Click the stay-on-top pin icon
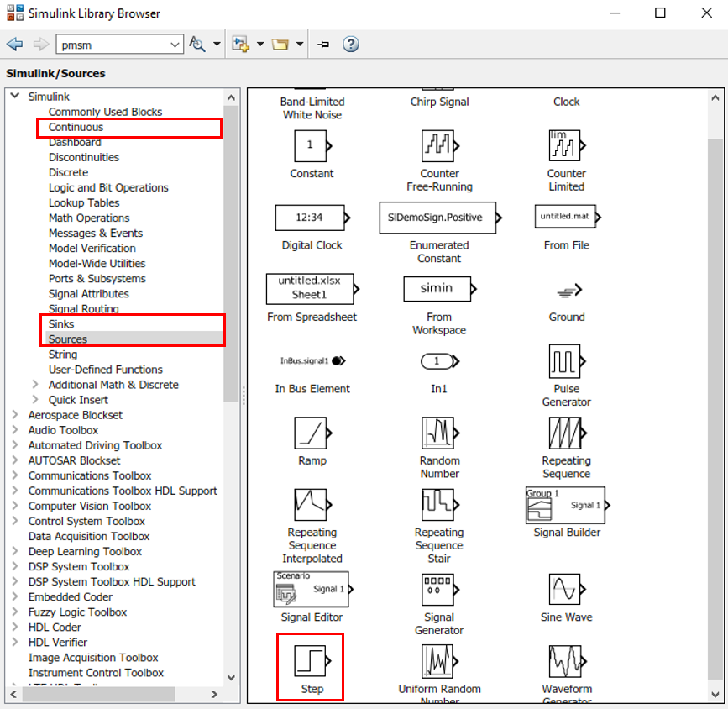 323,45
